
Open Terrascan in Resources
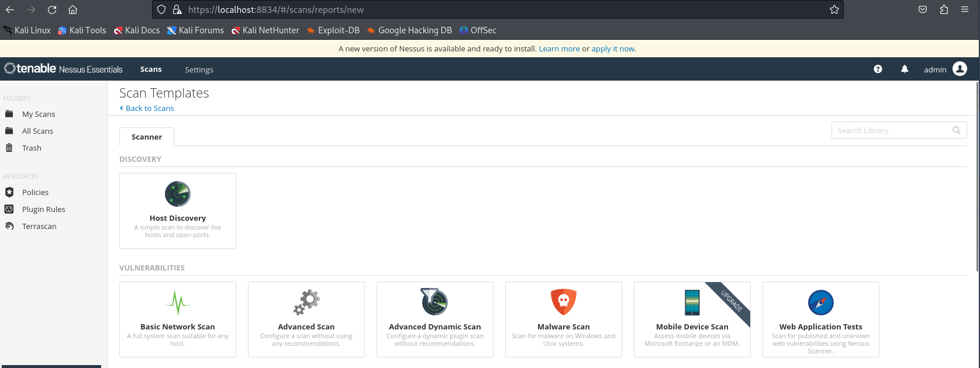[39, 226]
